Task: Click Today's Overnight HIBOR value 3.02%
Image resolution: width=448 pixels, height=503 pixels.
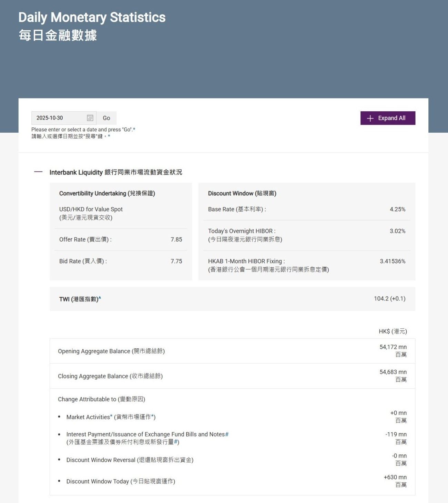Action: coord(397,231)
